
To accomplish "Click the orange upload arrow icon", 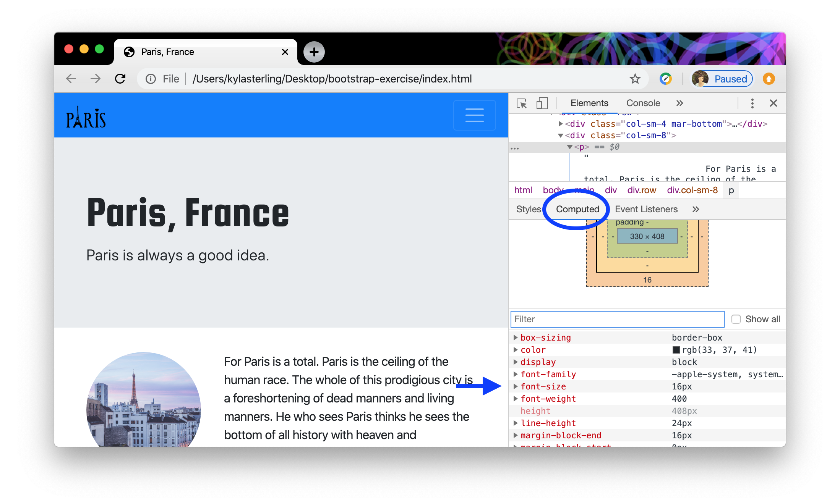I will click(769, 79).
